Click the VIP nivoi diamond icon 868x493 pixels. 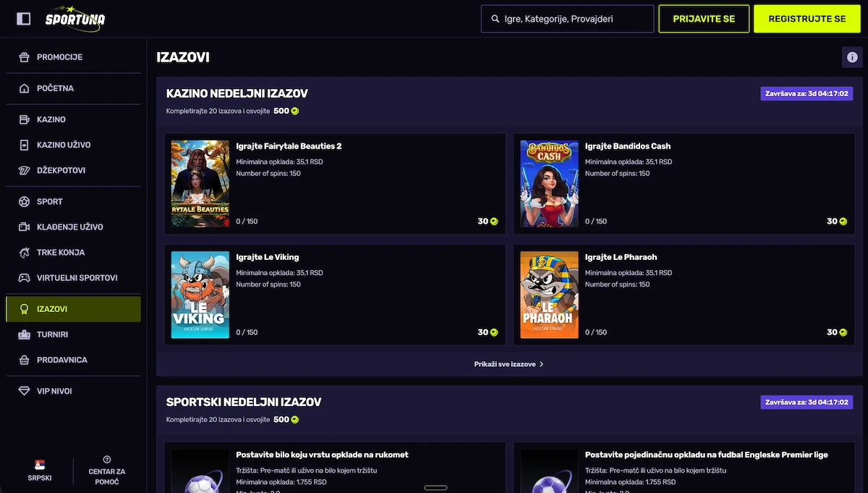tap(24, 391)
